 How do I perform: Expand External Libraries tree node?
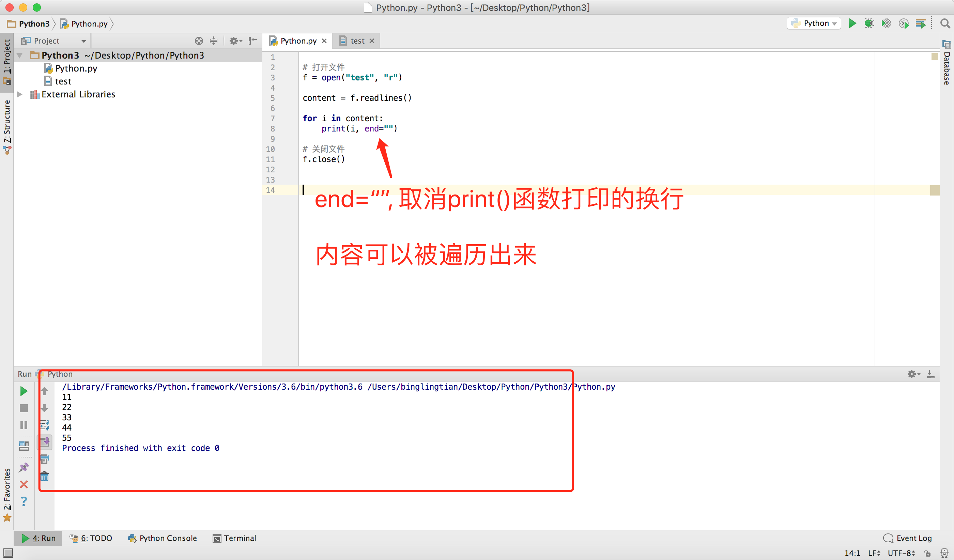click(x=20, y=94)
